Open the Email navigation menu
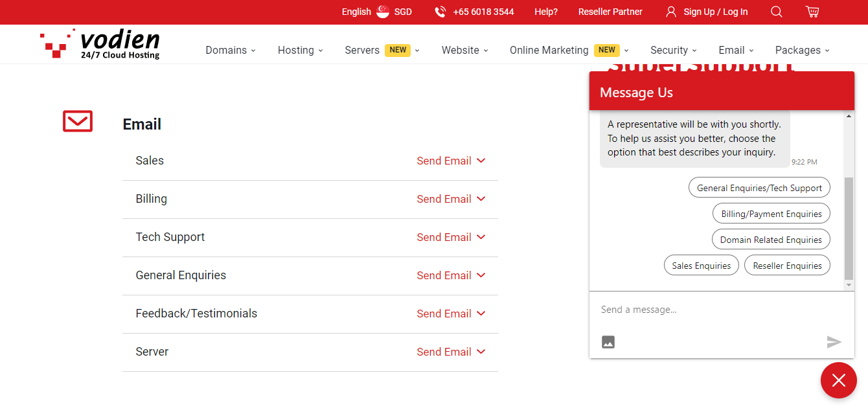Image resolution: width=868 pixels, height=412 pixels. 737,50
